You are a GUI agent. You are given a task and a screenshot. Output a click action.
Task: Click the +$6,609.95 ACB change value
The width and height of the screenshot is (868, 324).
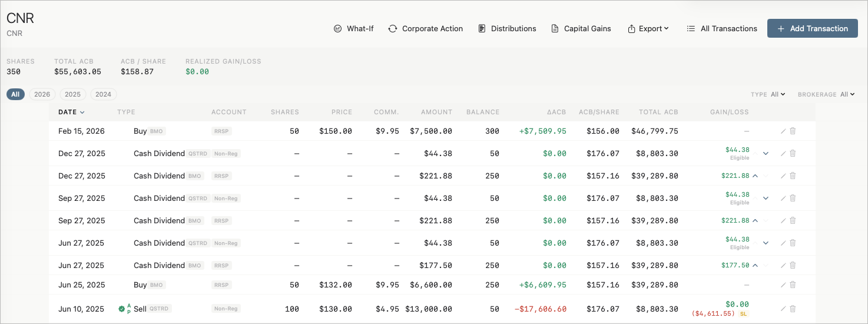pos(542,285)
